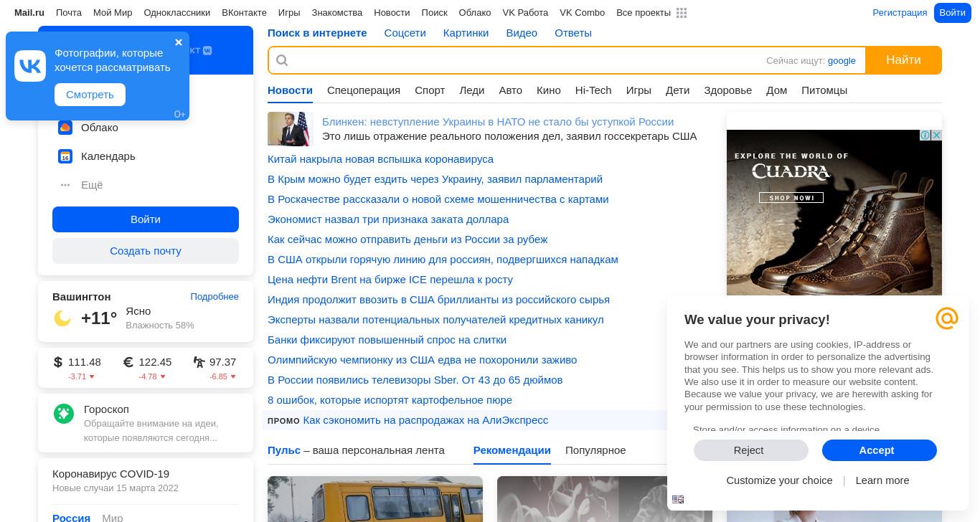Viewport: 980px width, 522px height.
Task: Close the Cuadra ad with X icon
Action: click(936, 136)
